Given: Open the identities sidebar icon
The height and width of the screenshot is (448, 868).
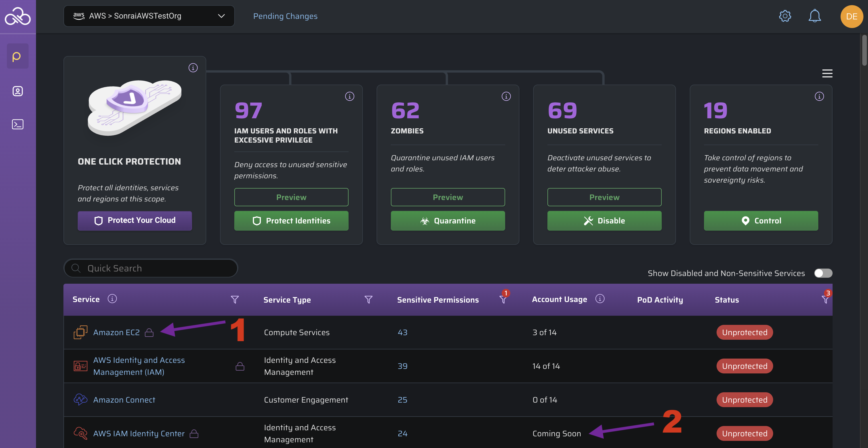Looking at the screenshot, I should click(x=17, y=91).
